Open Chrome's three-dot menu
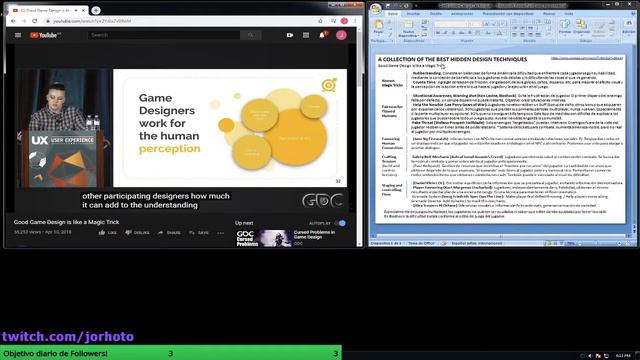Screen dimensions: 640x360 pyautogui.click(x=355, y=21)
